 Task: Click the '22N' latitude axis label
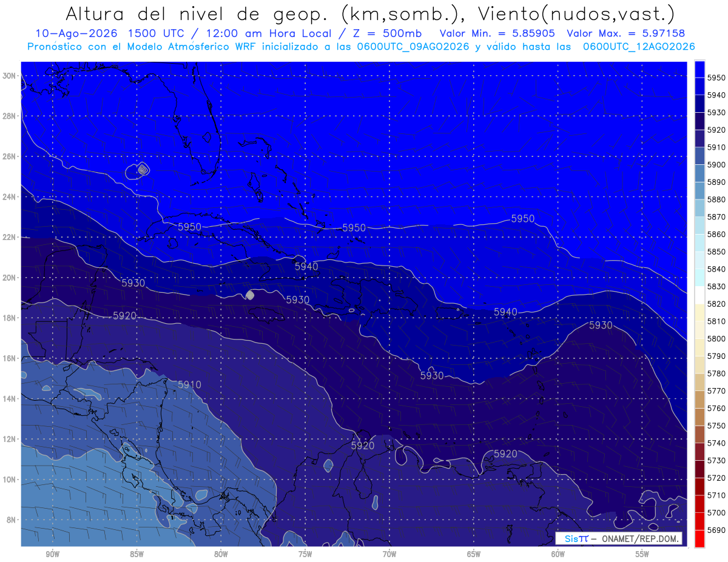coord(9,237)
